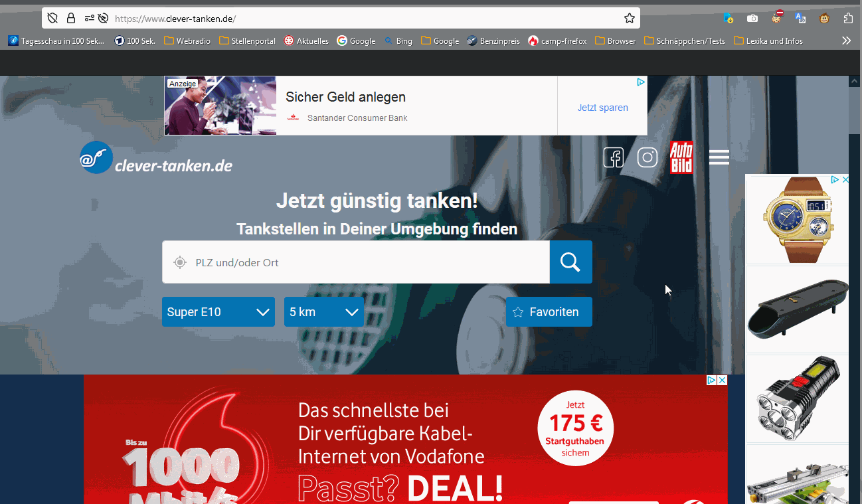Open the Favoriten button
Viewport: 862px width, 504px height.
coord(549,312)
